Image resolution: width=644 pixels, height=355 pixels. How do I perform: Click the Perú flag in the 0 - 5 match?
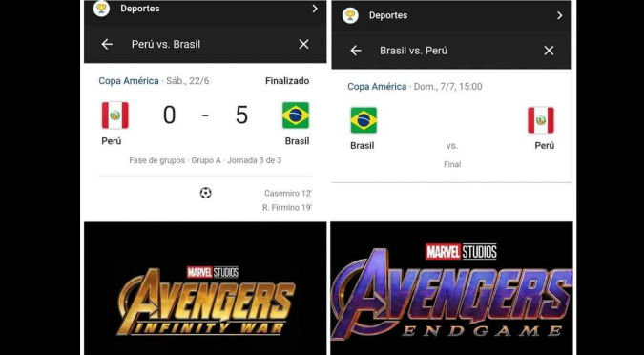point(115,115)
